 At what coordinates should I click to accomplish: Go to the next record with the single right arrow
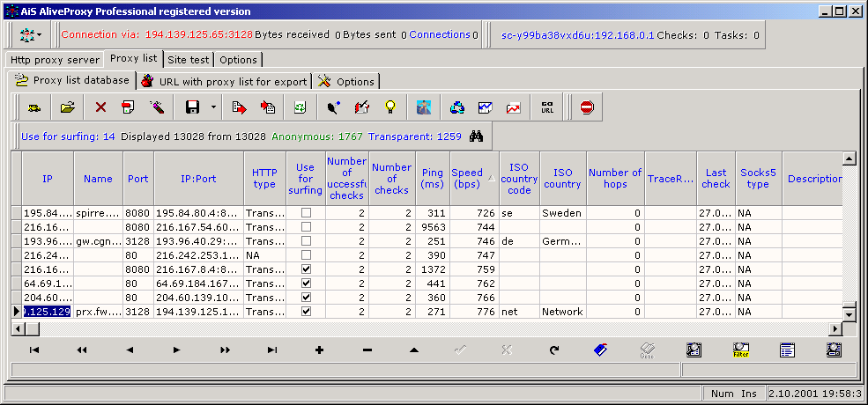tap(176, 350)
